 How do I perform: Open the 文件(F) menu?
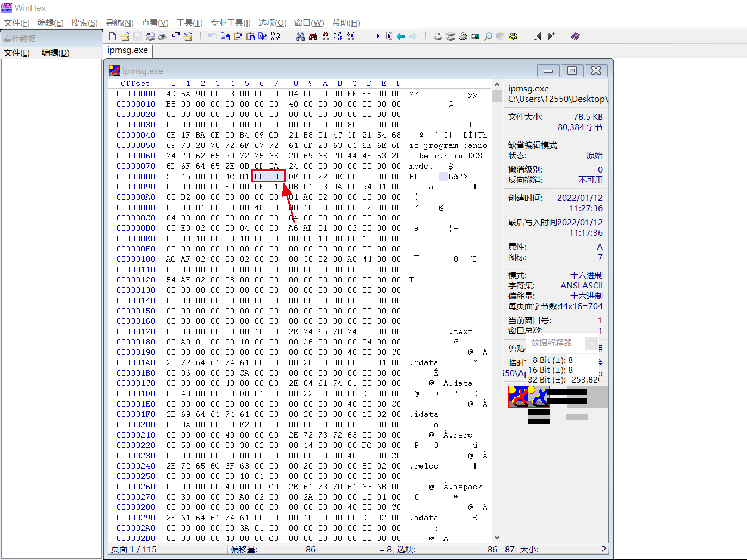17,22
